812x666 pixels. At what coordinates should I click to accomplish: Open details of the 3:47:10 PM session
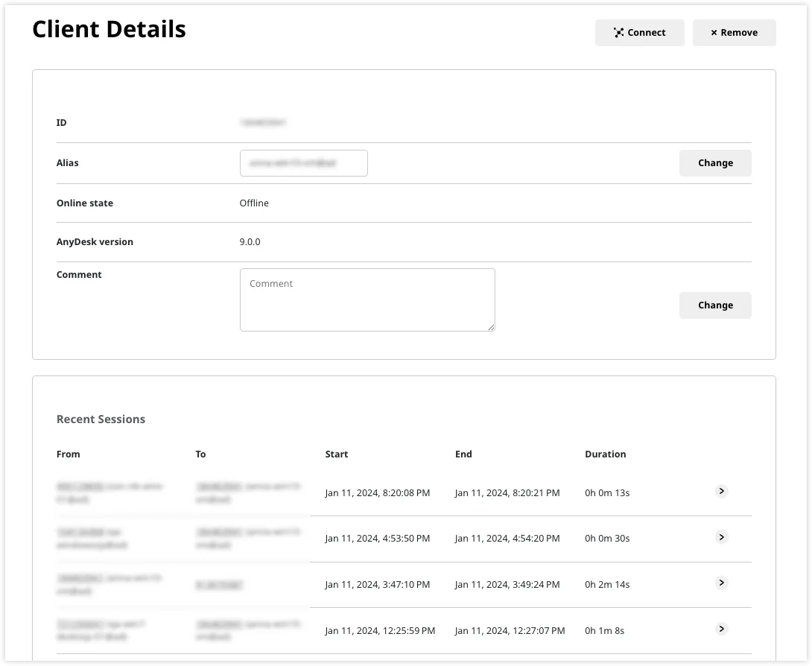point(721,583)
